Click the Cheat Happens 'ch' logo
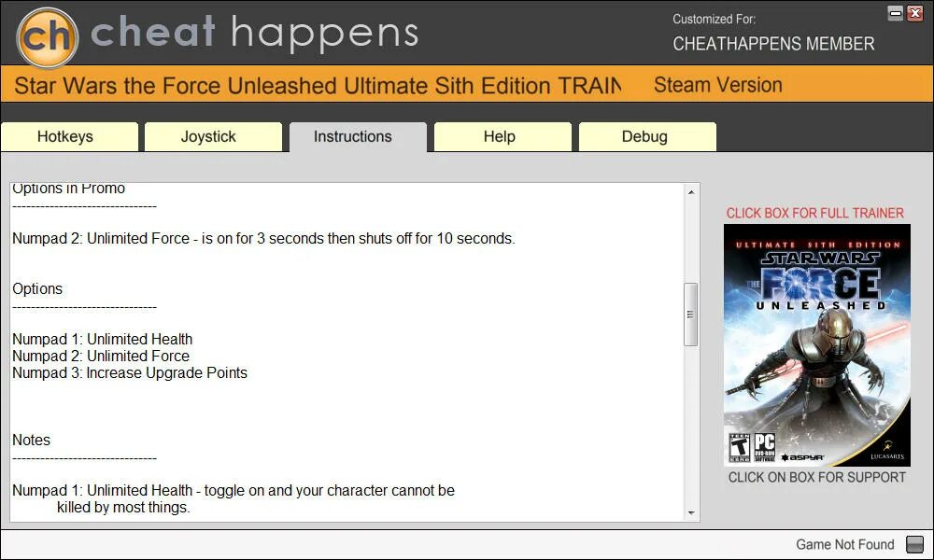Viewport: 934px width, 560px height. [x=47, y=37]
